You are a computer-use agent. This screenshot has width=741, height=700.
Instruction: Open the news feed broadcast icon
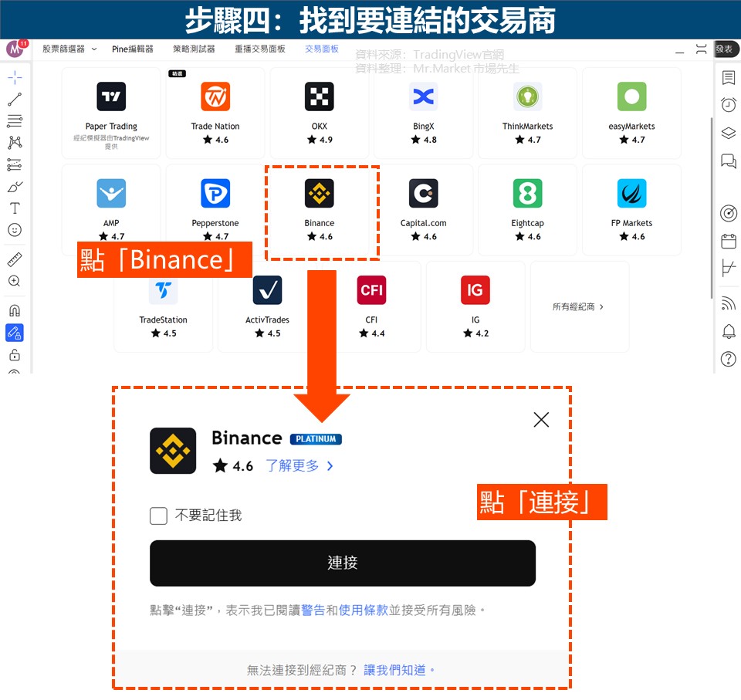pos(728,303)
